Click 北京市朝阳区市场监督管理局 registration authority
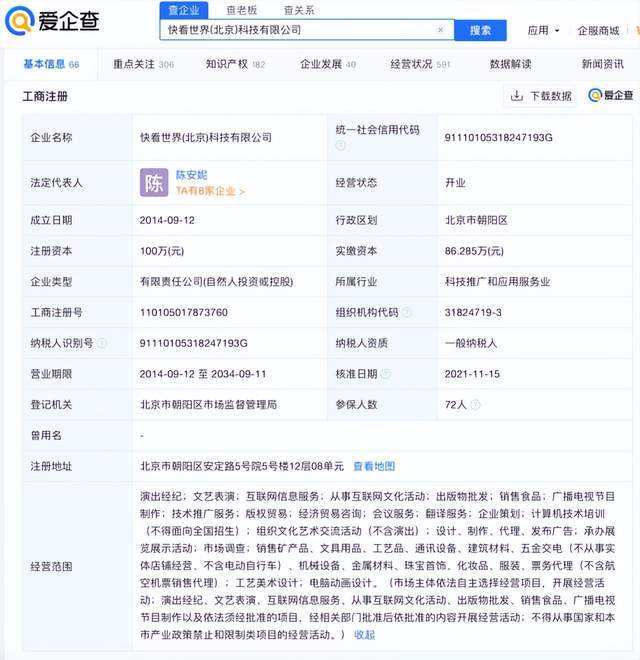The height and width of the screenshot is (660, 640). (x=208, y=405)
